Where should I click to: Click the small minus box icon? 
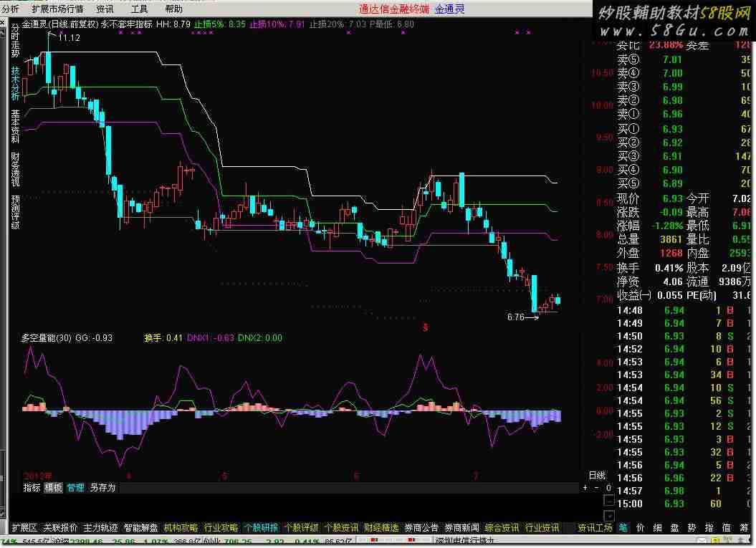(609, 500)
